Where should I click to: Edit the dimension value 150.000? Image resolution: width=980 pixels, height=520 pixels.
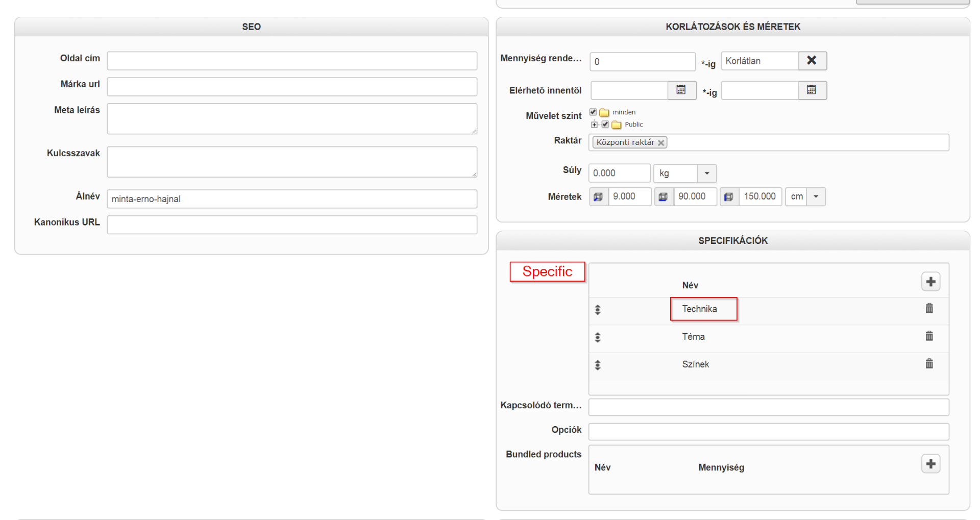click(x=760, y=196)
